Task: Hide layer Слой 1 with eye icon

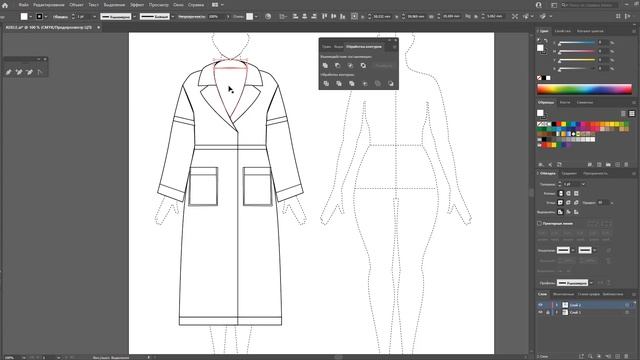Action: 540,312
